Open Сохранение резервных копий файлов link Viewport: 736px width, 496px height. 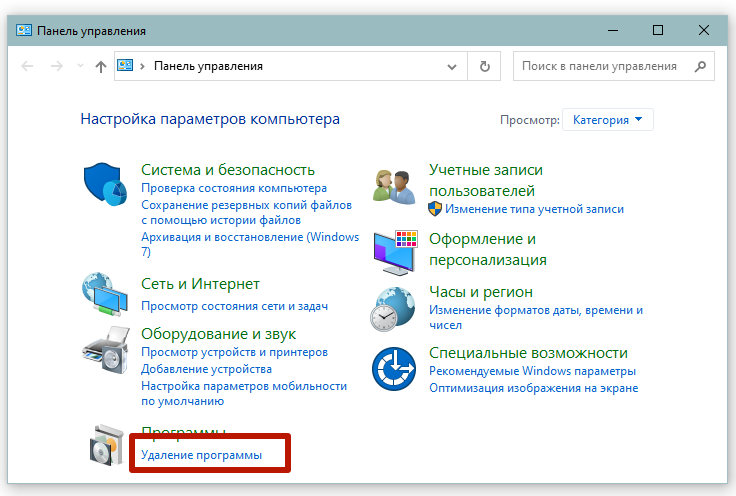click(x=246, y=212)
